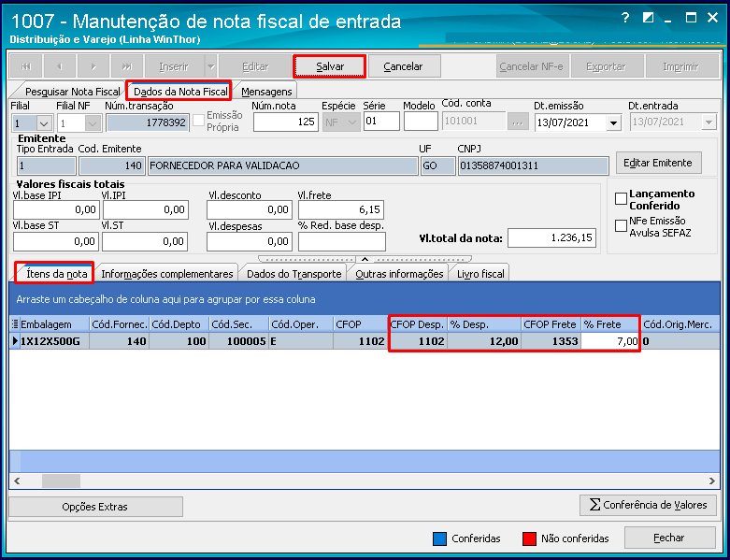Go to the next record navigation button

pyautogui.click(x=93, y=66)
